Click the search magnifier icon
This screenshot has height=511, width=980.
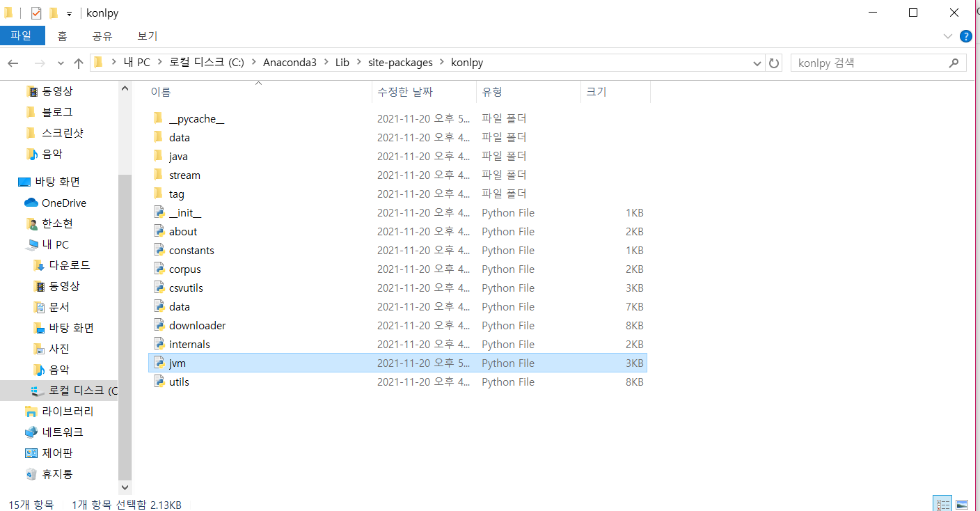(954, 63)
